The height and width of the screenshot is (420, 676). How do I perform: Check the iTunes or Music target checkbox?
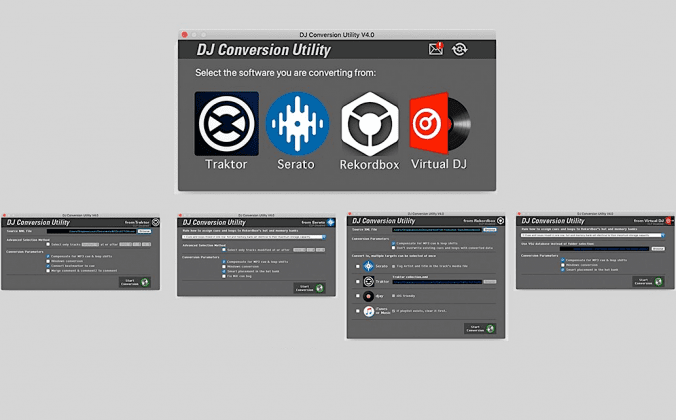click(x=357, y=311)
